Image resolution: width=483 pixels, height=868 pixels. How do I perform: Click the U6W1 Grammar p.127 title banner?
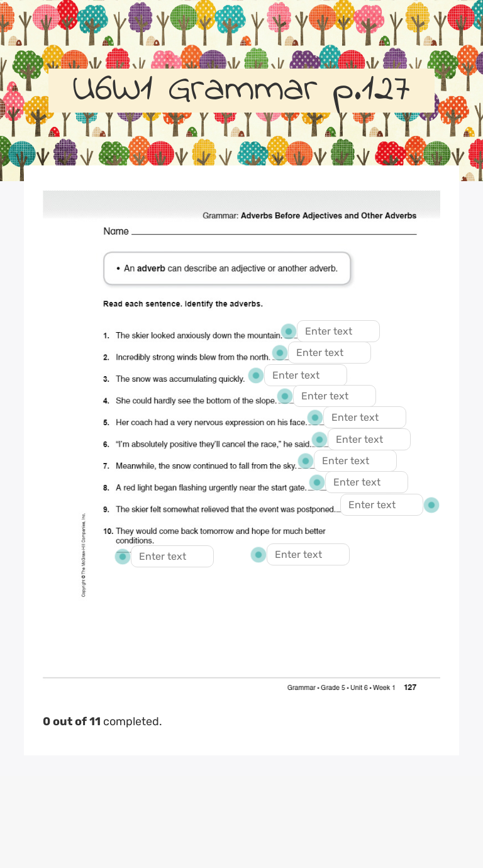coord(241,91)
